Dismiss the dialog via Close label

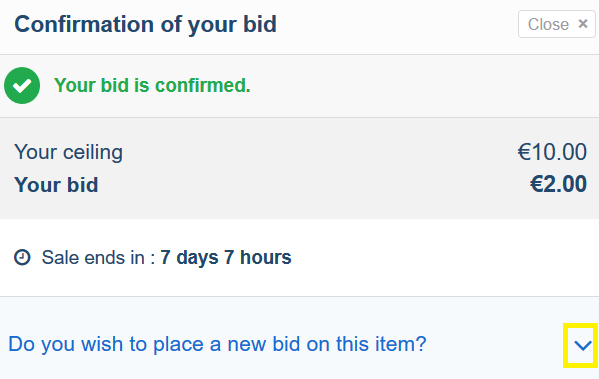(x=548, y=24)
